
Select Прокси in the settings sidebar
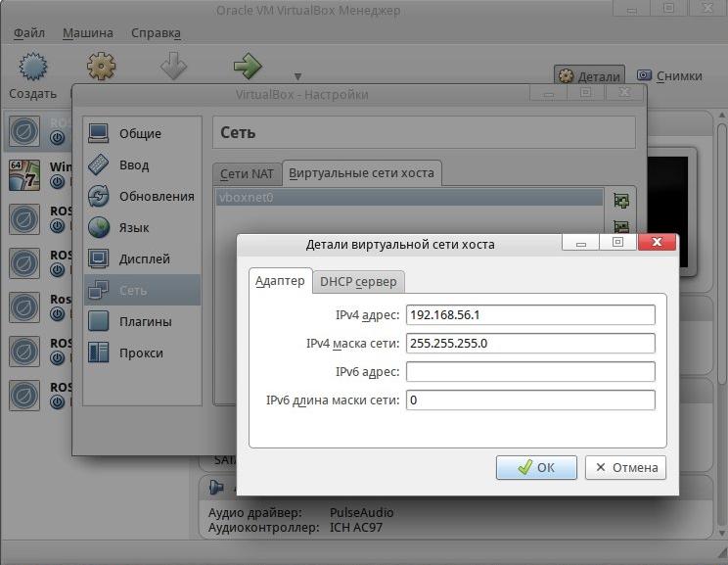(142, 353)
